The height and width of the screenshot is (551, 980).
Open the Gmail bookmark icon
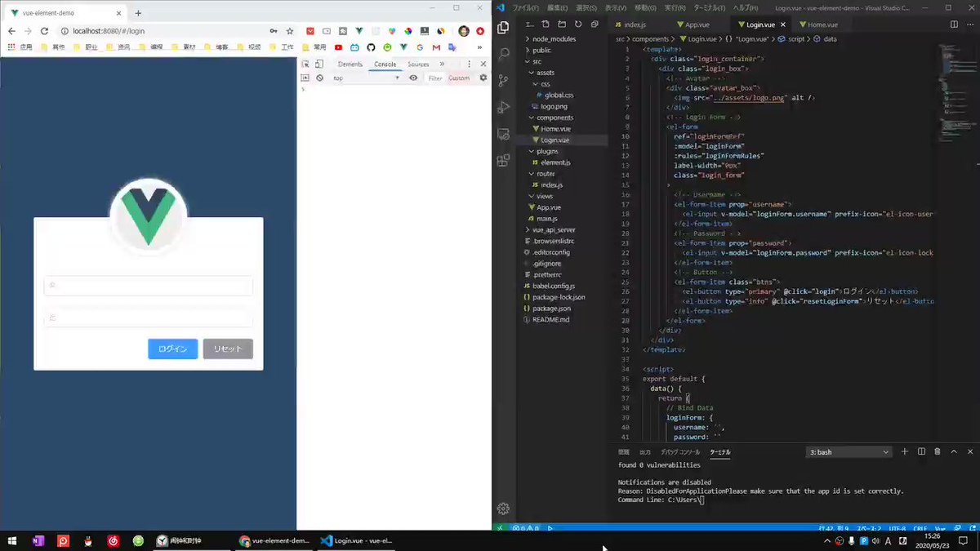[434, 47]
